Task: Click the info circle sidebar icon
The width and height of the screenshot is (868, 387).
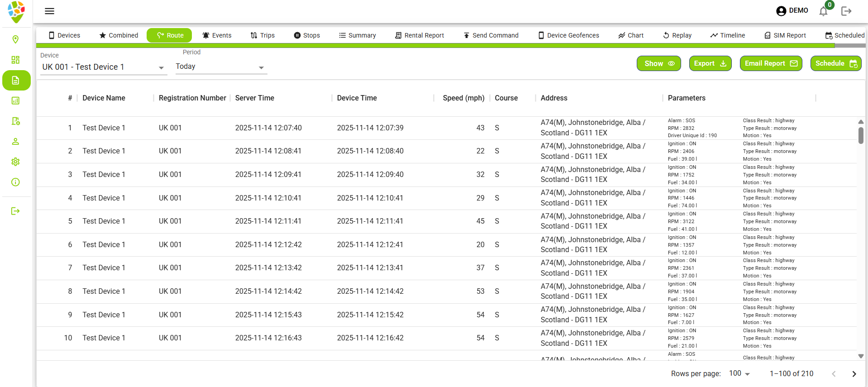Action: (15, 182)
